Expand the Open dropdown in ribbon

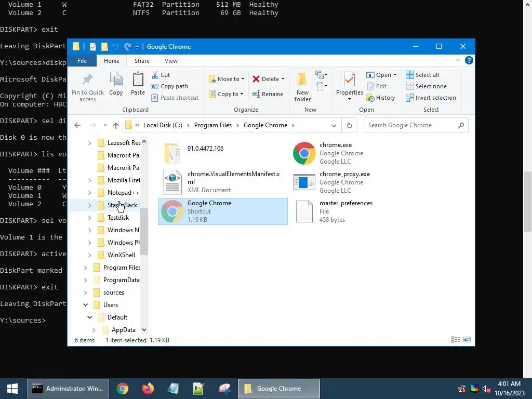pyautogui.click(x=395, y=75)
